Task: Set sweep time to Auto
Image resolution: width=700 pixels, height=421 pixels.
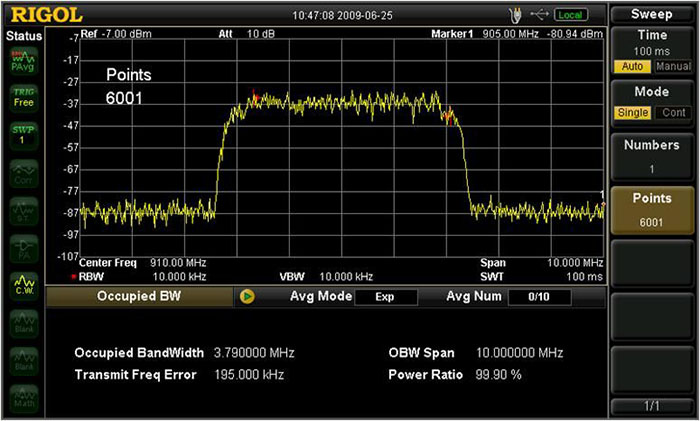Action: pos(631,66)
